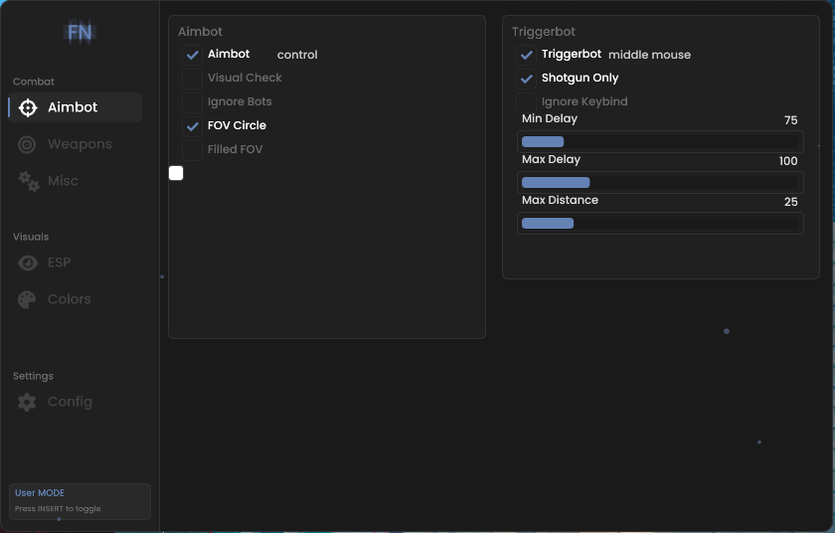Screen dimensions: 835x533
Task: Click the Min Delay slider bar
Action: pos(660,142)
